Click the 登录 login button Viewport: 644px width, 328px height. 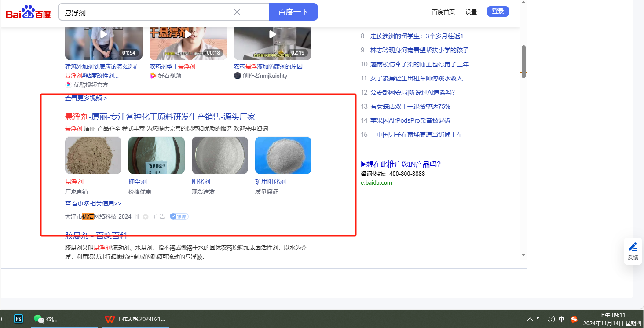[x=498, y=11]
